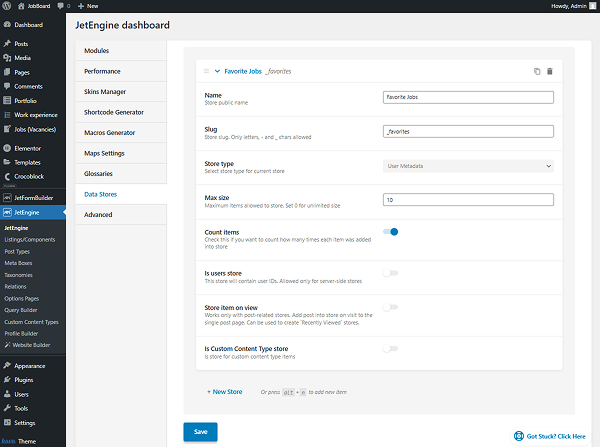Grab the drag handle of Favorite Jobs store

(x=206, y=71)
